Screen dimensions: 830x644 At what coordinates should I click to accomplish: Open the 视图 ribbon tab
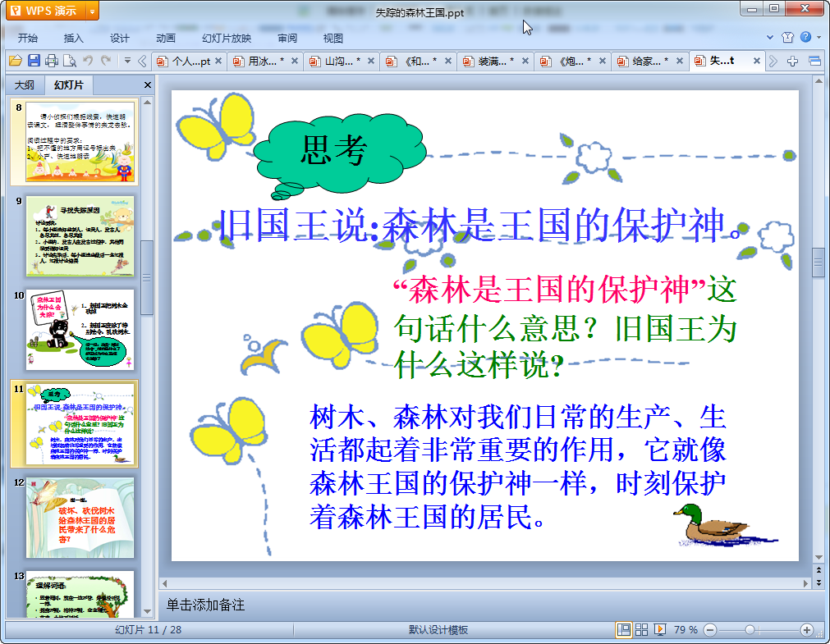333,38
